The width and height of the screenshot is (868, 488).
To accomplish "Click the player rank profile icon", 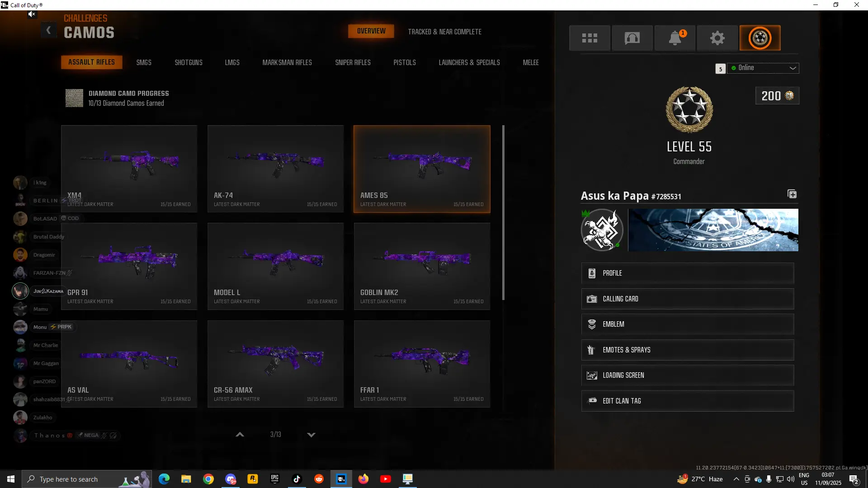I will [759, 38].
